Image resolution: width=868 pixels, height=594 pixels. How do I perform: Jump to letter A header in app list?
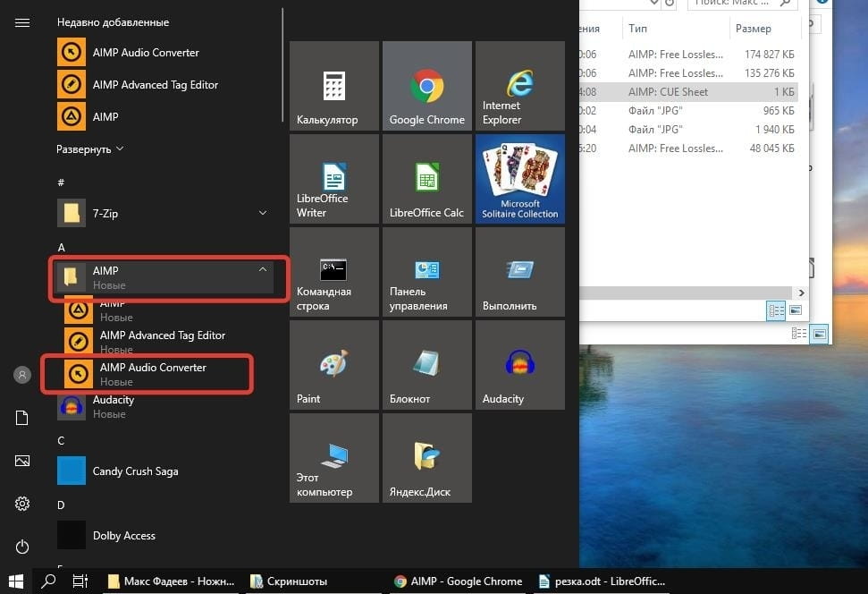tap(61, 247)
